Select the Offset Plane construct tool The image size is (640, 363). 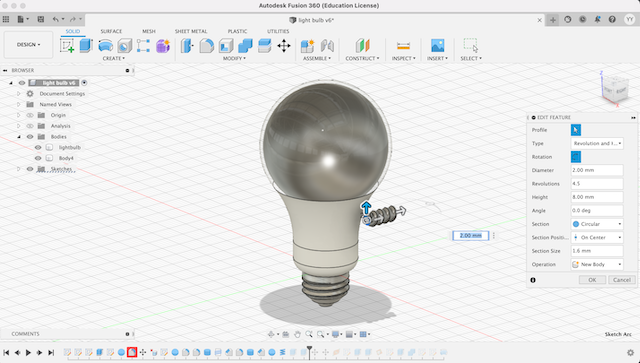tap(362, 45)
